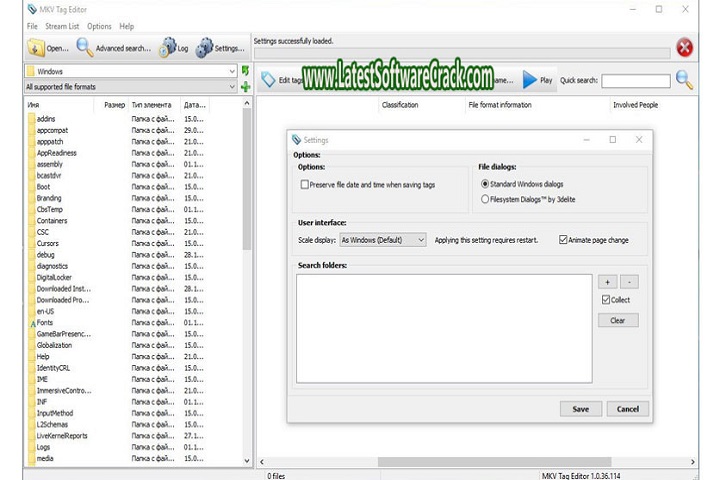Click the Save button in Settings

click(x=580, y=409)
